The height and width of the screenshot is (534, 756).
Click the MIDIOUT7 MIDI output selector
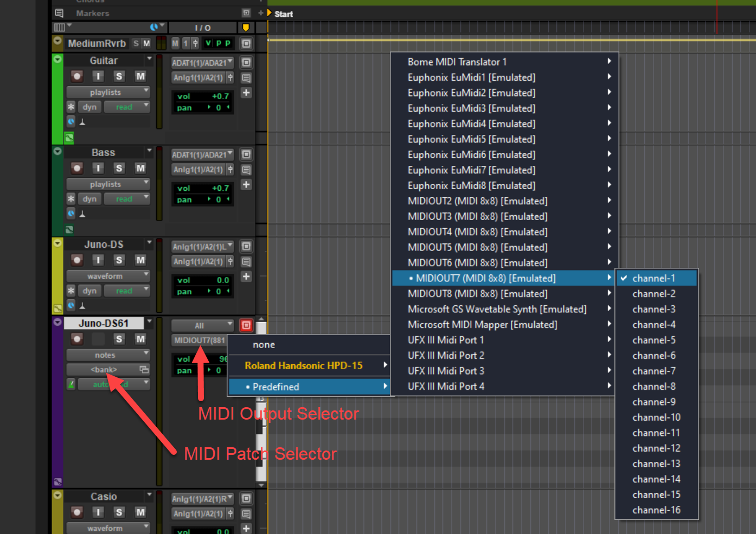199,340
